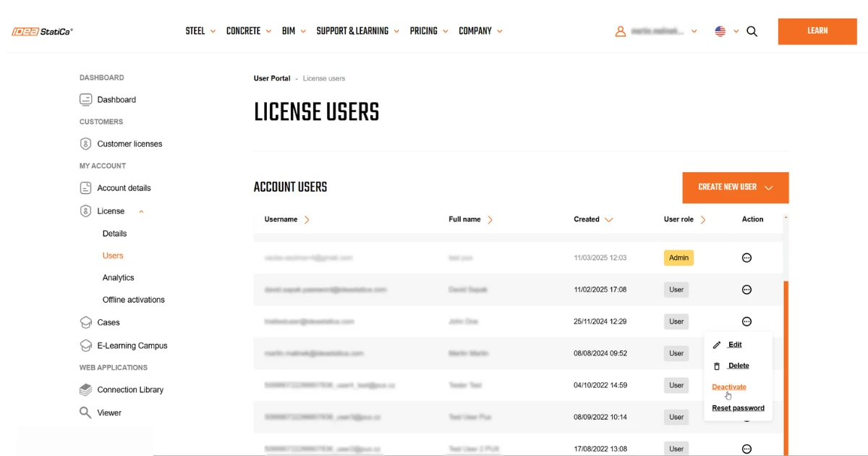Viewport: 868px width, 456px height.
Task: Open action menu for row created 25/11/2024
Action: [747, 321]
